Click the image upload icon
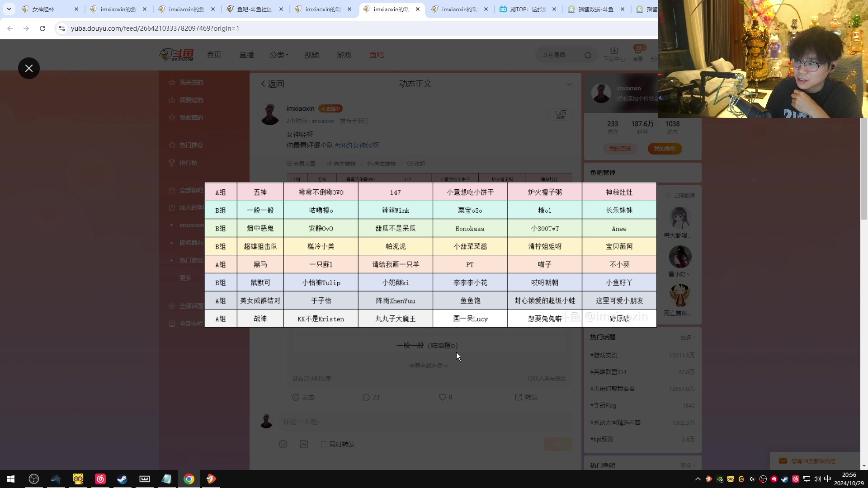The height and width of the screenshot is (488, 868). (304, 444)
